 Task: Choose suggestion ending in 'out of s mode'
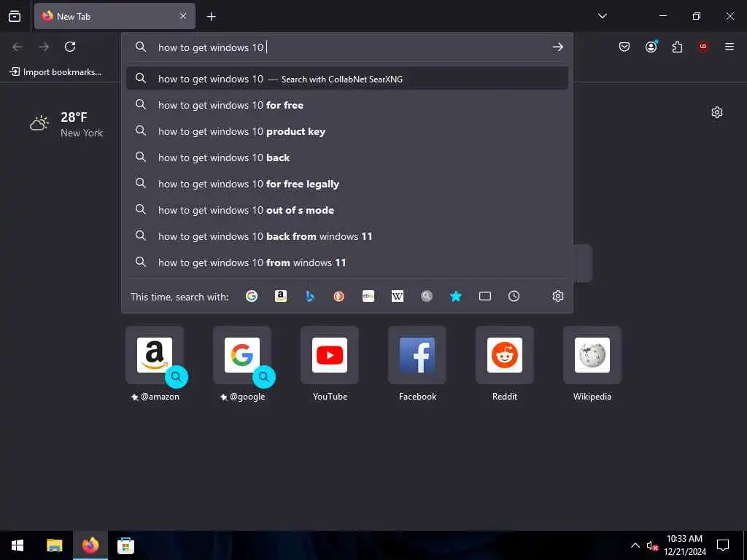click(x=347, y=209)
